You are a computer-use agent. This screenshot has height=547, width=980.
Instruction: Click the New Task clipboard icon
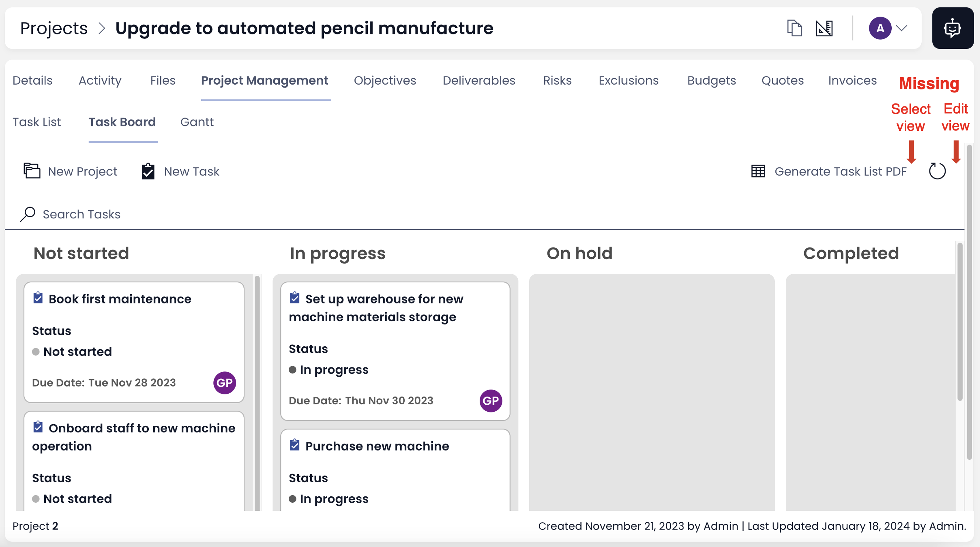tap(148, 171)
